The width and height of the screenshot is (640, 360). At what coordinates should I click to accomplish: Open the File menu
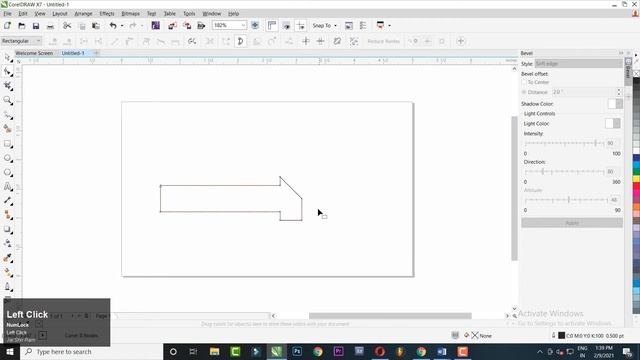tap(7, 13)
